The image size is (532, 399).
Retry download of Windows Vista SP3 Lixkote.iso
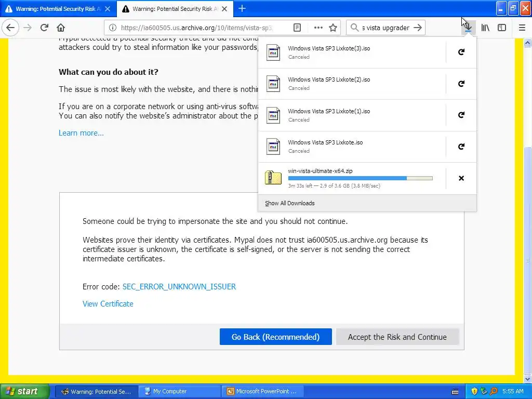[x=461, y=147]
